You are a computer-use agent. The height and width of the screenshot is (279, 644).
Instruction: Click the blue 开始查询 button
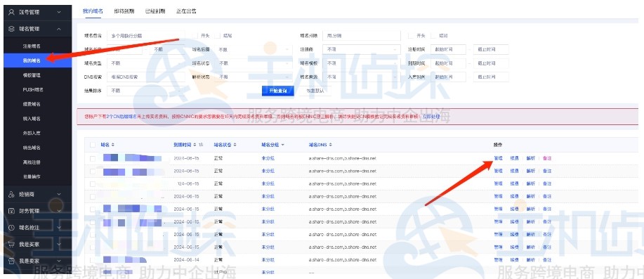tap(277, 91)
